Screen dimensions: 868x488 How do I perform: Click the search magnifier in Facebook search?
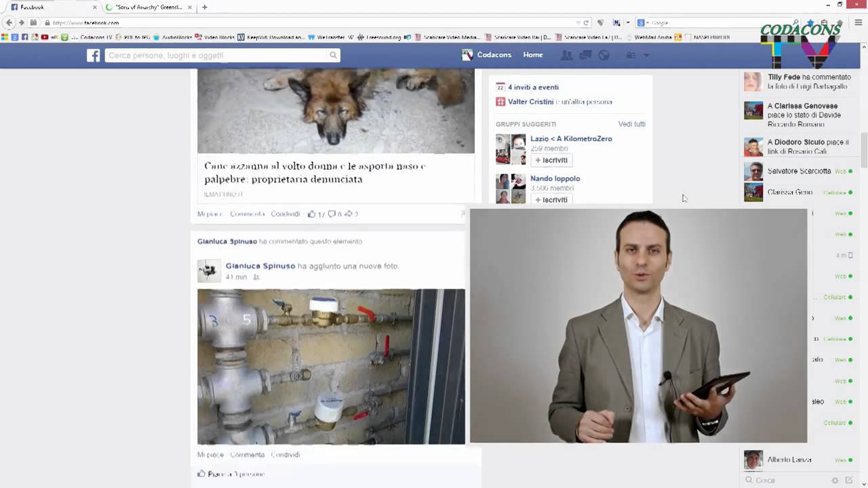[x=333, y=56]
